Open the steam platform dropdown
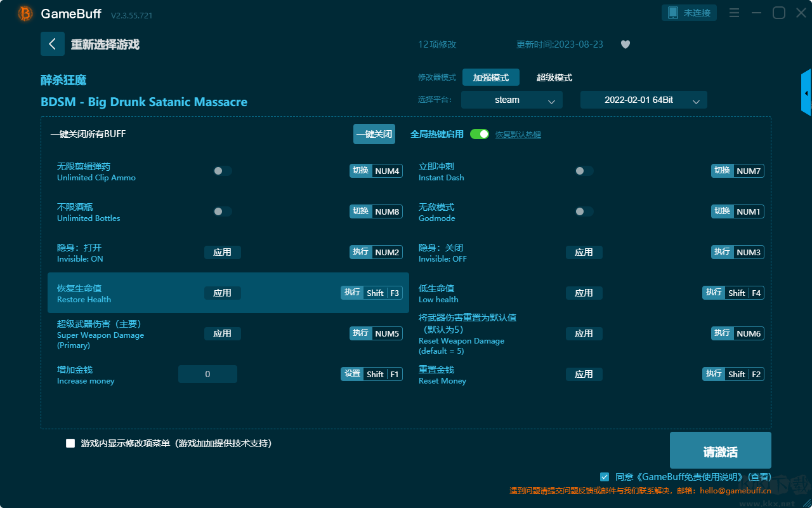Image resolution: width=812 pixels, height=508 pixels. [x=512, y=100]
